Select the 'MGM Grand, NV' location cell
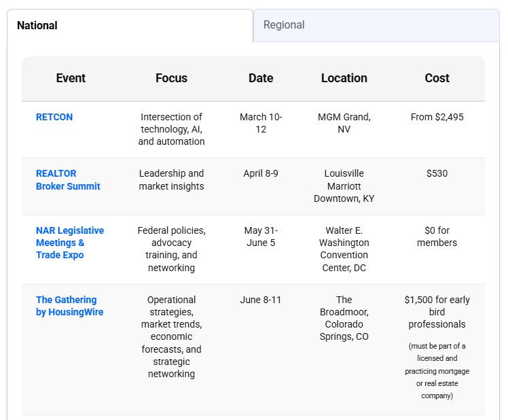Viewport: 508px width, 420px height. [344, 123]
